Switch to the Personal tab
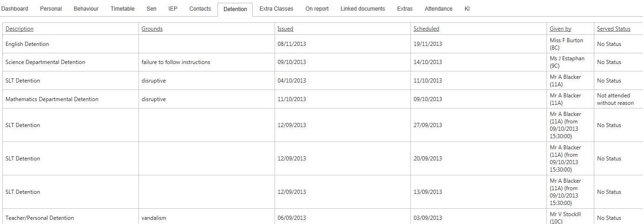 51,9
